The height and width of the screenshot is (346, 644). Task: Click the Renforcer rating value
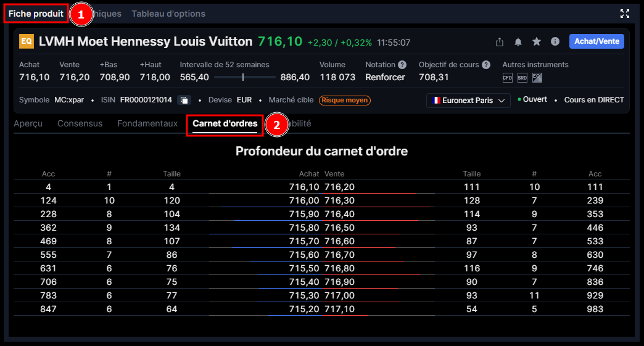click(x=386, y=77)
